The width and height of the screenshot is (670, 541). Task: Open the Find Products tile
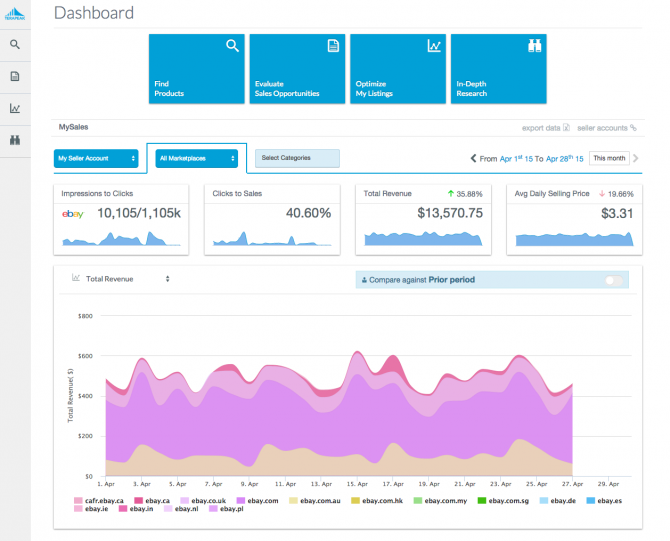[197, 68]
